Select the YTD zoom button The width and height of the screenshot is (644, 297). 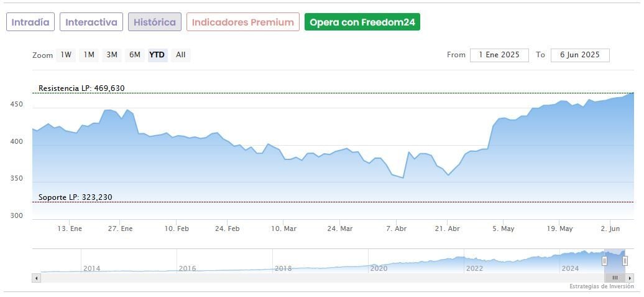157,55
